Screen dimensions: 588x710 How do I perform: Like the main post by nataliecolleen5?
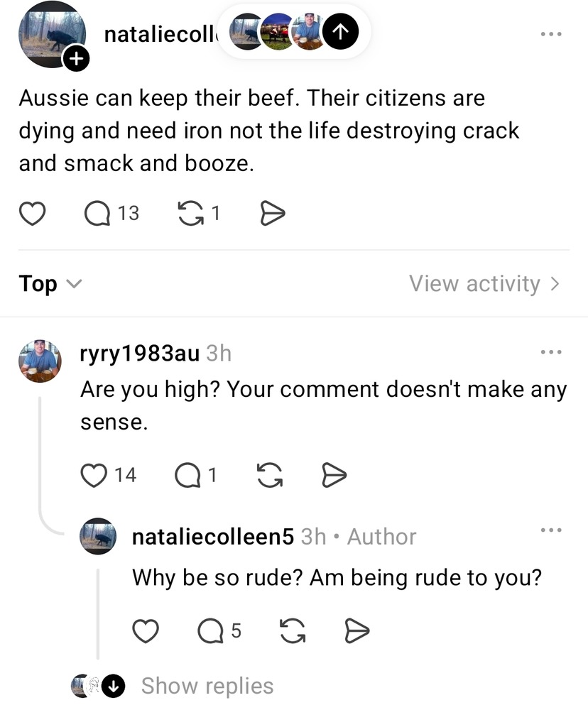(x=32, y=214)
